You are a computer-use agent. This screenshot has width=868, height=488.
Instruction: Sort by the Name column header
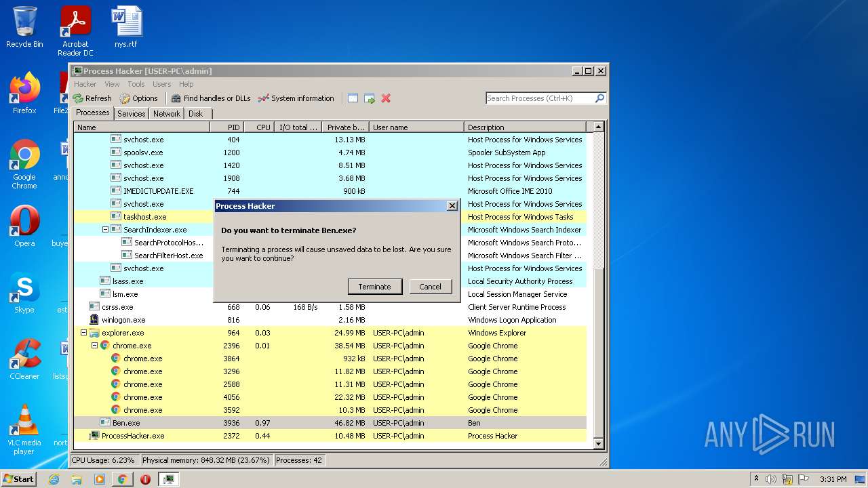pos(142,127)
